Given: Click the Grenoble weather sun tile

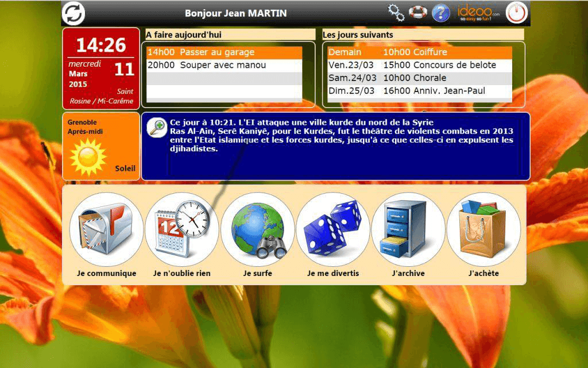Looking at the screenshot, I should [x=101, y=146].
